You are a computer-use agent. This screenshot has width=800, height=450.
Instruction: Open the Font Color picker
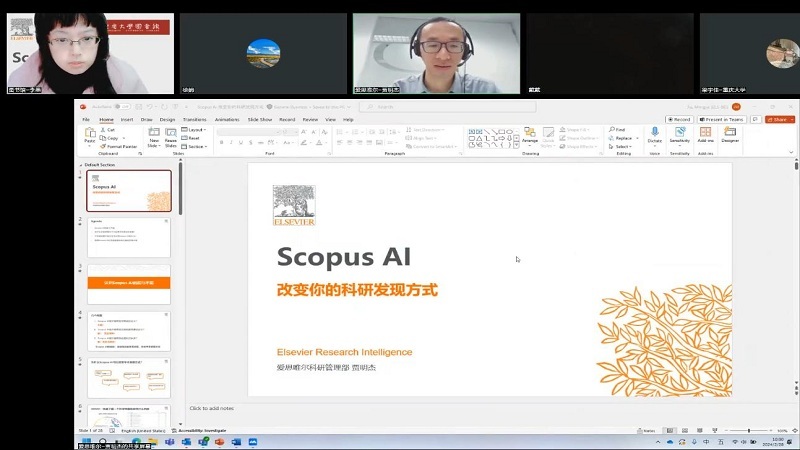321,142
